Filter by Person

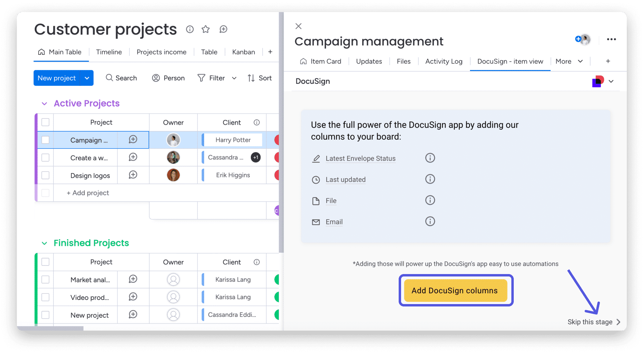[x=168, y=78]
